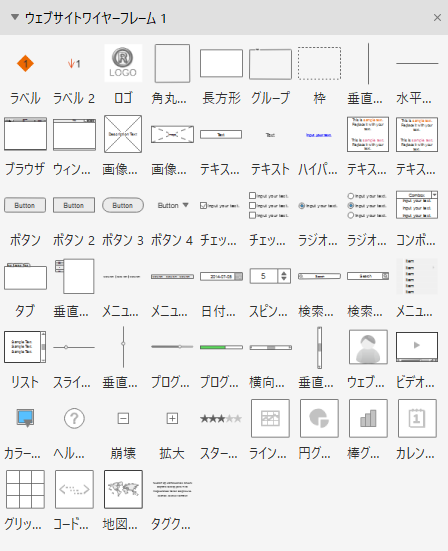
Task: Select the ライン... line chart shape
Action: [x=270, y=418]
